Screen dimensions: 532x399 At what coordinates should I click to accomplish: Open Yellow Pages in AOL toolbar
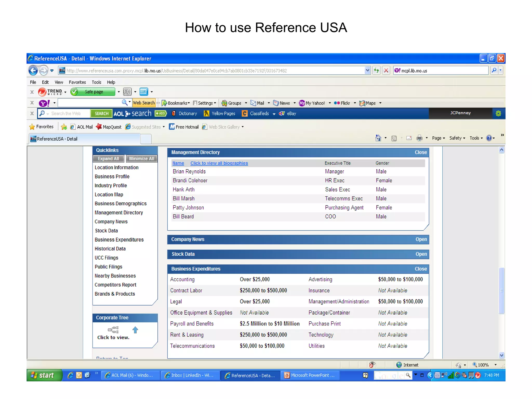click(x=220, y=114)
